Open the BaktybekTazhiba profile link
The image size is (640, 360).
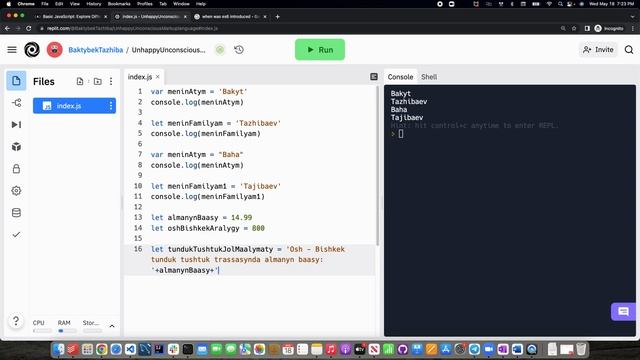click(96, 50)
